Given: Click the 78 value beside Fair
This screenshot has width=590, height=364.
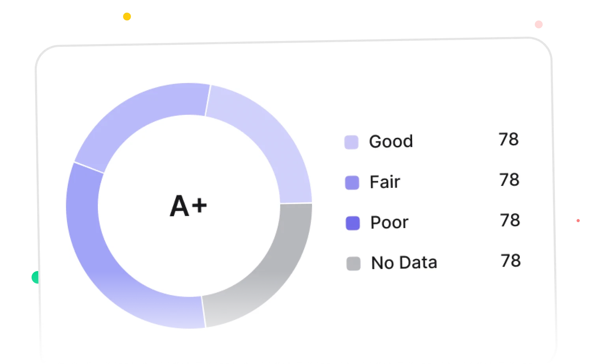Looking at the screenshot, I should pyautogui.click(x=510, y=180).
